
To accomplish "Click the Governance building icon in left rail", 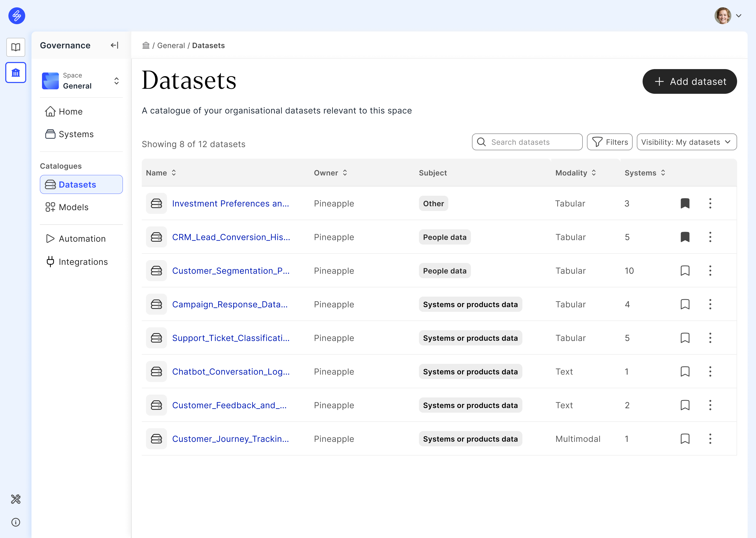I will pos(15,73).
